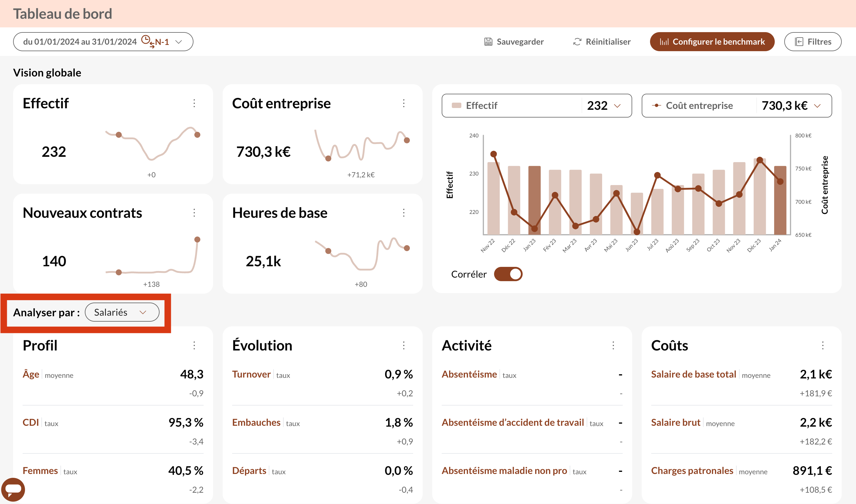Screen dimensions: 856x504
Task: Click the +138 variation text
Action: tap(151, 284)
